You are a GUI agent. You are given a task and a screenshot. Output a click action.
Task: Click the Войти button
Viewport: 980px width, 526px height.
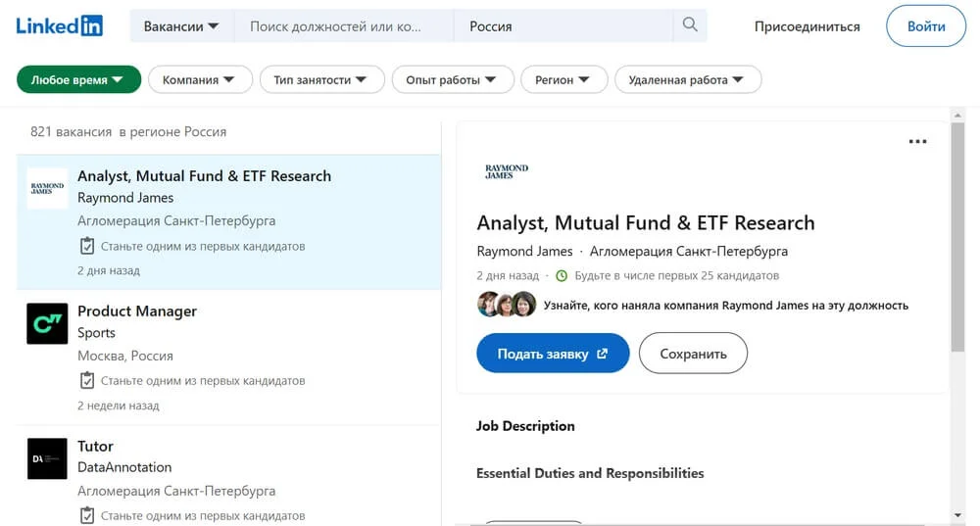click(x=926, y=26)
